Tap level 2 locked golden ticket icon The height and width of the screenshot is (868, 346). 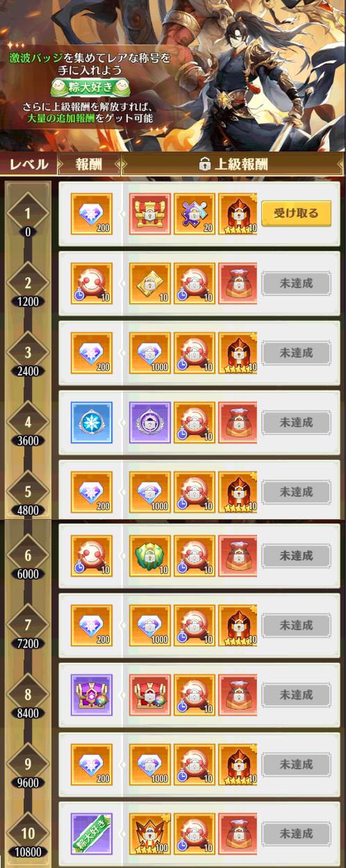click(150, 282)
